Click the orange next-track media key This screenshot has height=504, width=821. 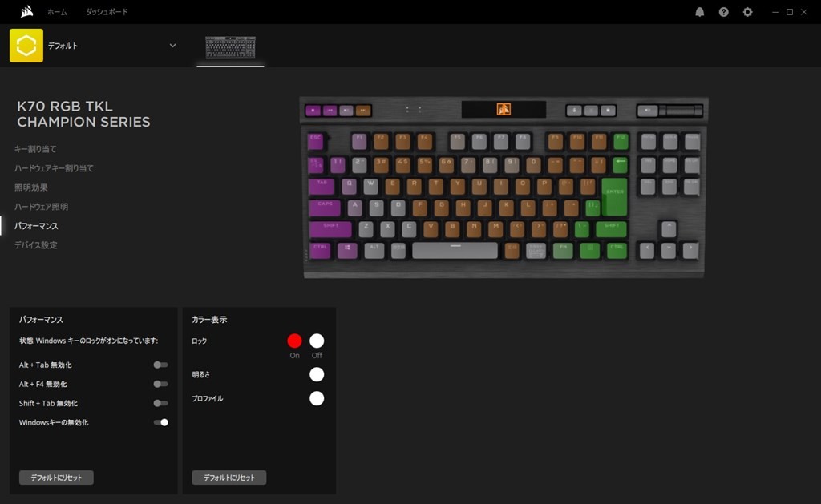363,111
